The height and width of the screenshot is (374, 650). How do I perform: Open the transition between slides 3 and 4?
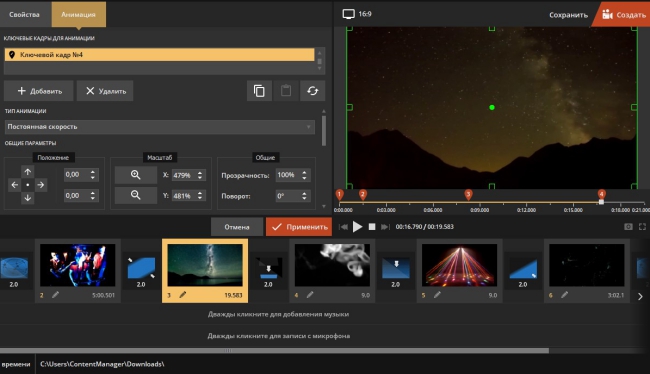(x=268, y=268)
